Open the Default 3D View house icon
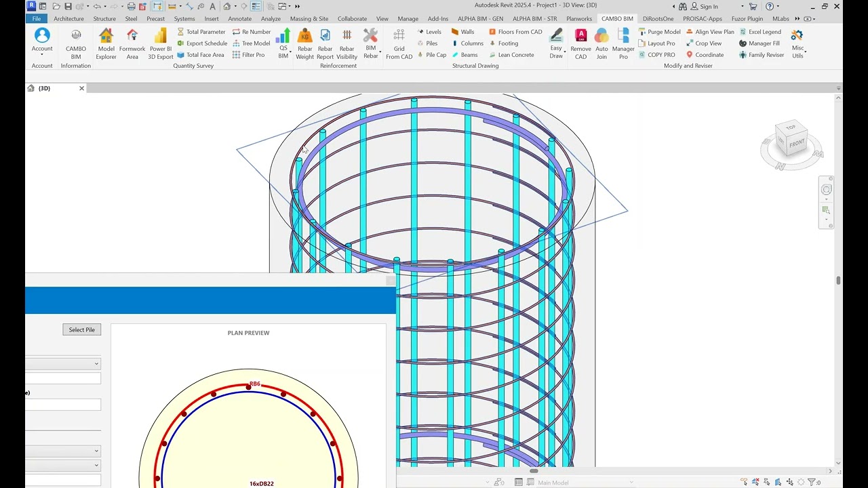The height and width of the screenshot is (488, 868). click(226, 6)
